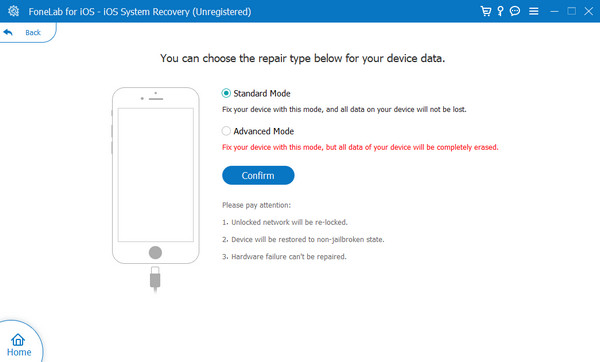
Task: Click the lightning cable connector graphic
Action: 155,279
